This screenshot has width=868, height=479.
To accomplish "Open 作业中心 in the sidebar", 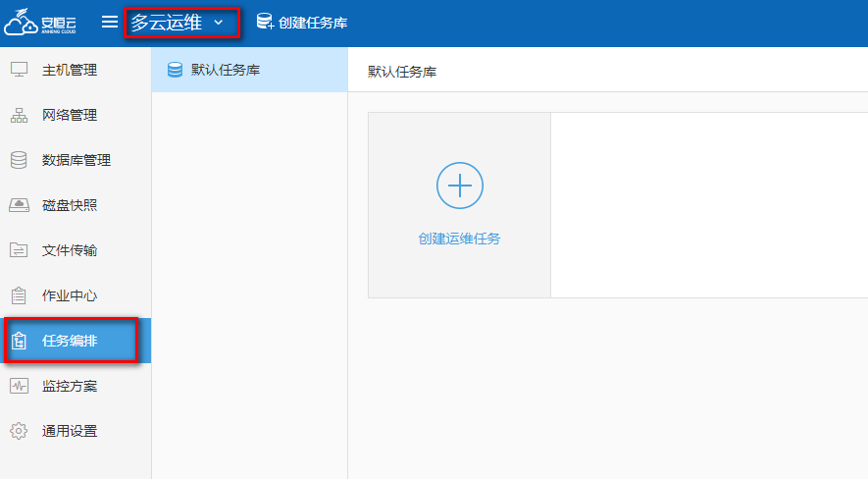I will [x=76, y=295].
